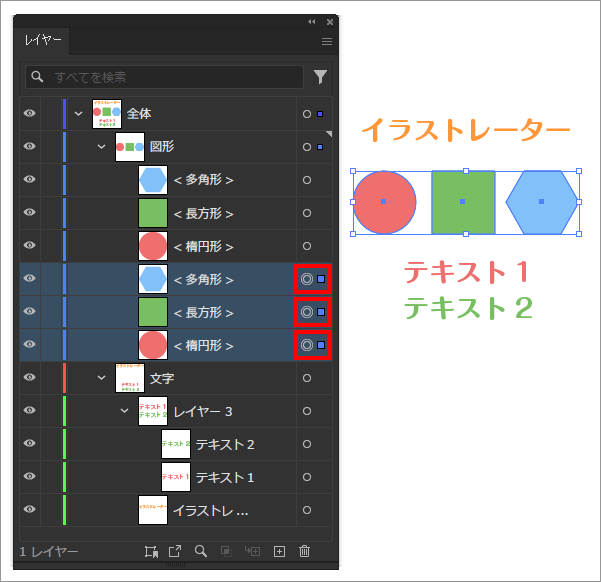Collapse the 文字 sublayer chevron
601x582 pixels.
(x=101, y=377)
